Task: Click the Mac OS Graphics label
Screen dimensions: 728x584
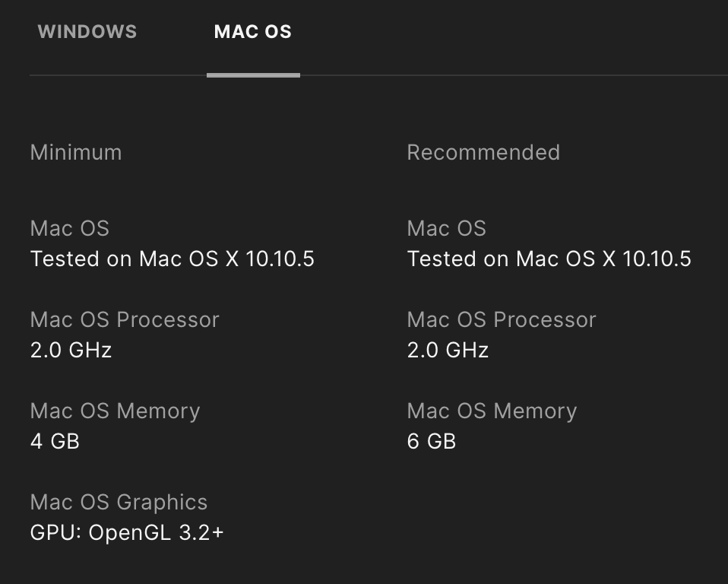Action: 119,502
